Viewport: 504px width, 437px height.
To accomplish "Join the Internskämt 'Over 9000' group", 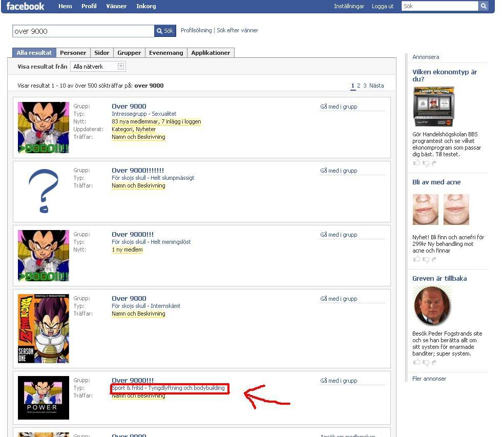I will 339,298.
